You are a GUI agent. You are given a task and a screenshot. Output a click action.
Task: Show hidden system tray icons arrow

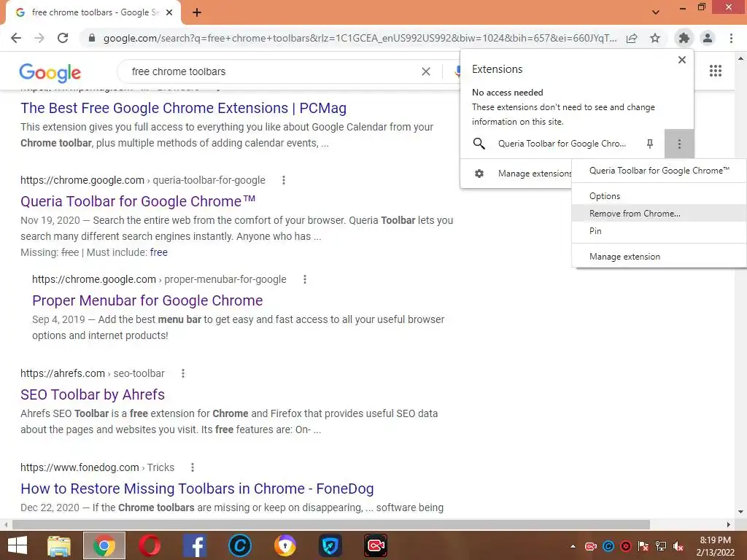point(573,546)
